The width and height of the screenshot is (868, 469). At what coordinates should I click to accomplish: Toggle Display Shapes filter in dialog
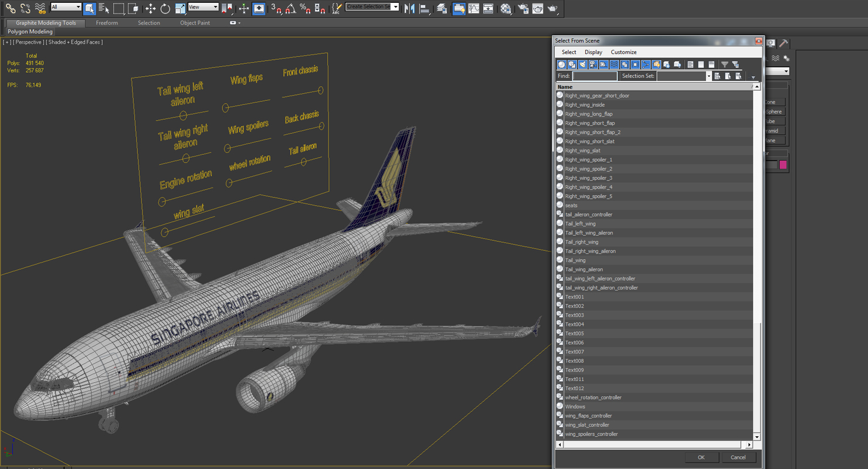point(572,64)
